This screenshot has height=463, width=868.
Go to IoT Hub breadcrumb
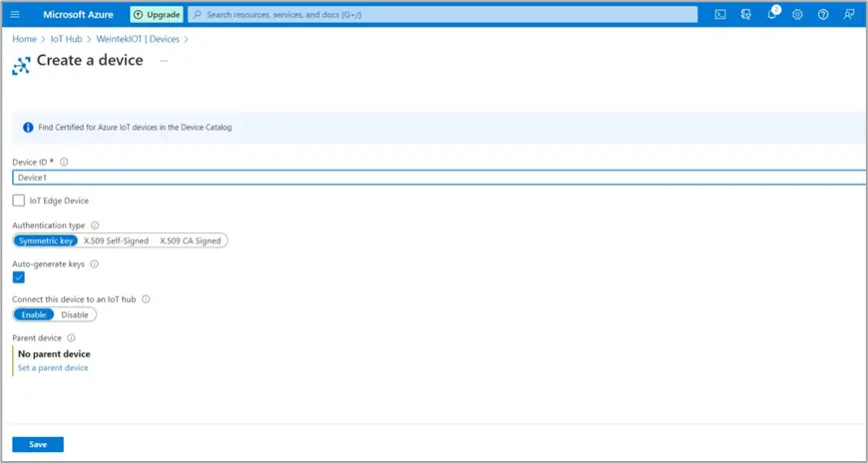point(66,39)
